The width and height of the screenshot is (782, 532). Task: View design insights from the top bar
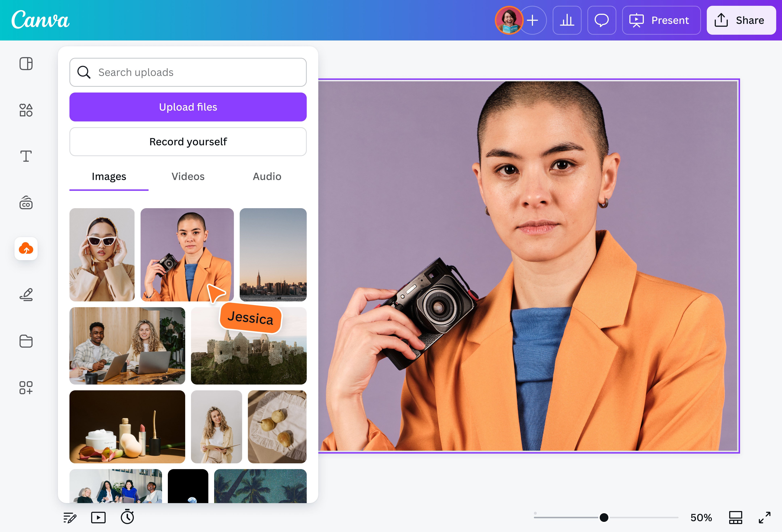pos(567,20)
